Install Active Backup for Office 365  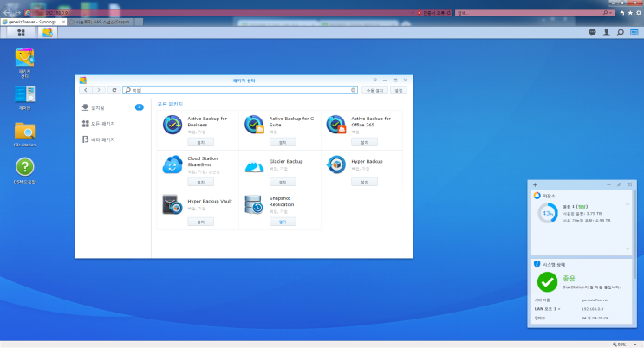pyautogui.click(x=364, y=142)
